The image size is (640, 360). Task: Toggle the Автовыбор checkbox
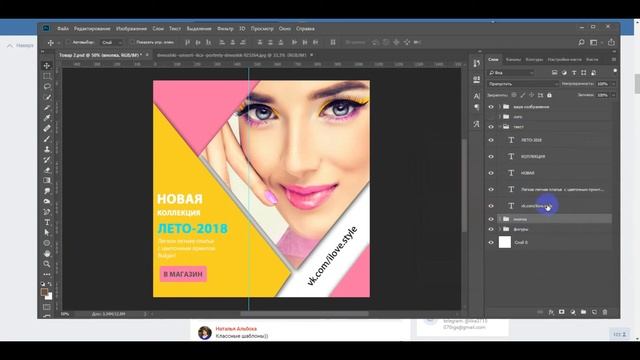pos(68,42)
